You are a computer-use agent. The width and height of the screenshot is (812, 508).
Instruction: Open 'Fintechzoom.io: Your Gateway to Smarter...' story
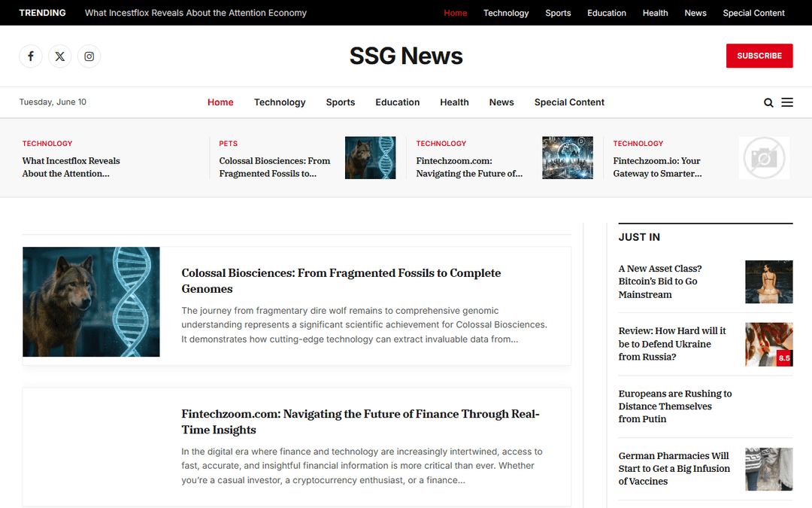pyautogui.click(x=657, y=167)
